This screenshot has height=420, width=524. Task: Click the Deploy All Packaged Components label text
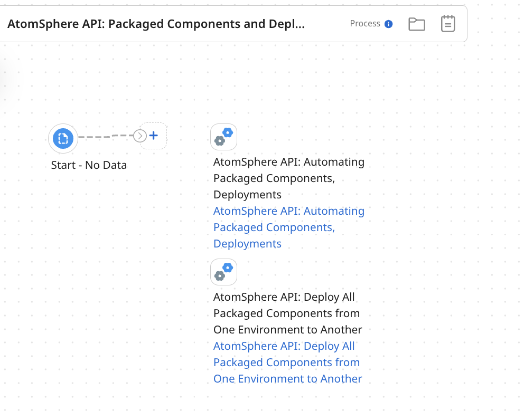pyautogui.click(x=287, y=313)
